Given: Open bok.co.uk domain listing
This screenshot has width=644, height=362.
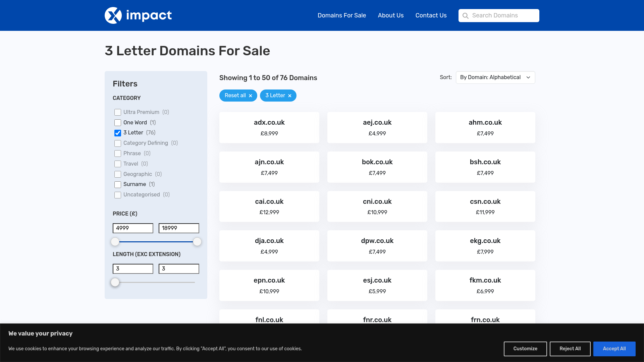Looking at the screenshot, I should (x=377, y=167).
